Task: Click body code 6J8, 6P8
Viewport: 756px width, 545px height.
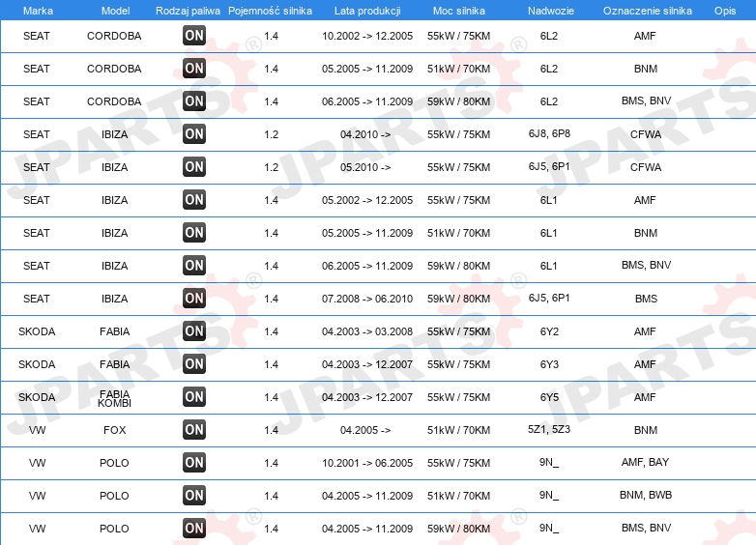Action: coord(549,133)
